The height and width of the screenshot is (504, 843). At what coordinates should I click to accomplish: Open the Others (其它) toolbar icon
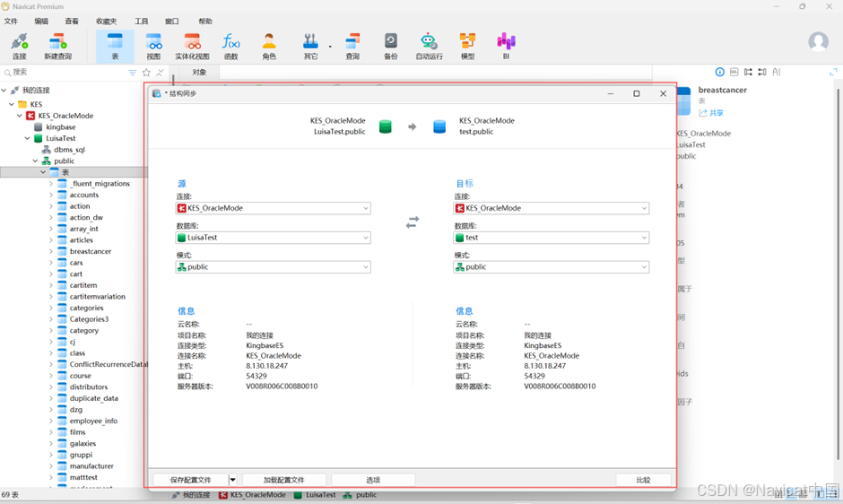(x=311, y=47)
